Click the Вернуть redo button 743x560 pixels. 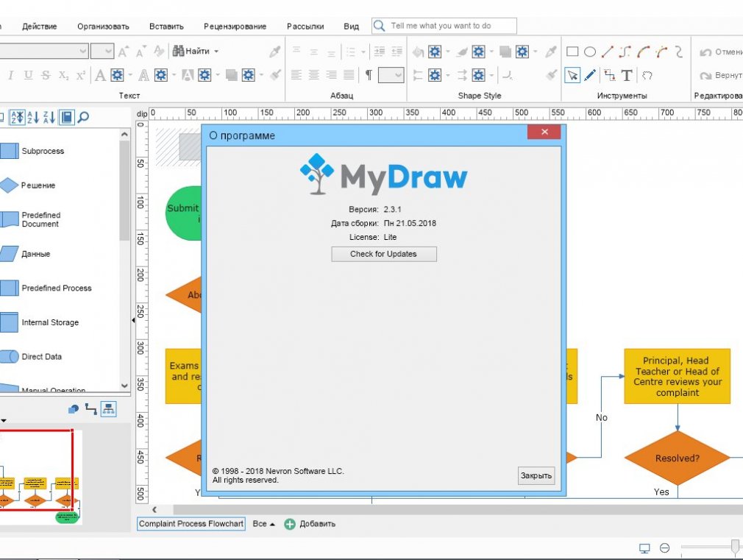[x=720, y=75]
